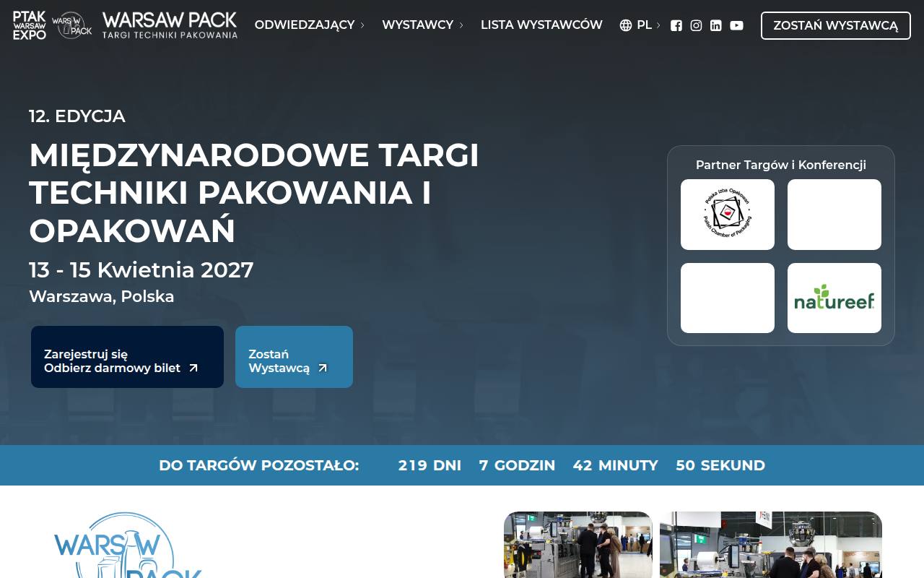Click the Międzynarodowe Targi Techniki Pakowania headline
Viewport: 924px width, 578px height.
pos(254,193)
